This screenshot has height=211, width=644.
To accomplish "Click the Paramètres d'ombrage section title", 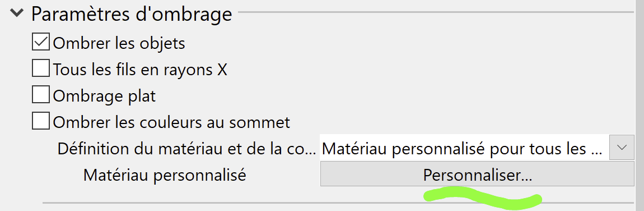I will 132,14.
